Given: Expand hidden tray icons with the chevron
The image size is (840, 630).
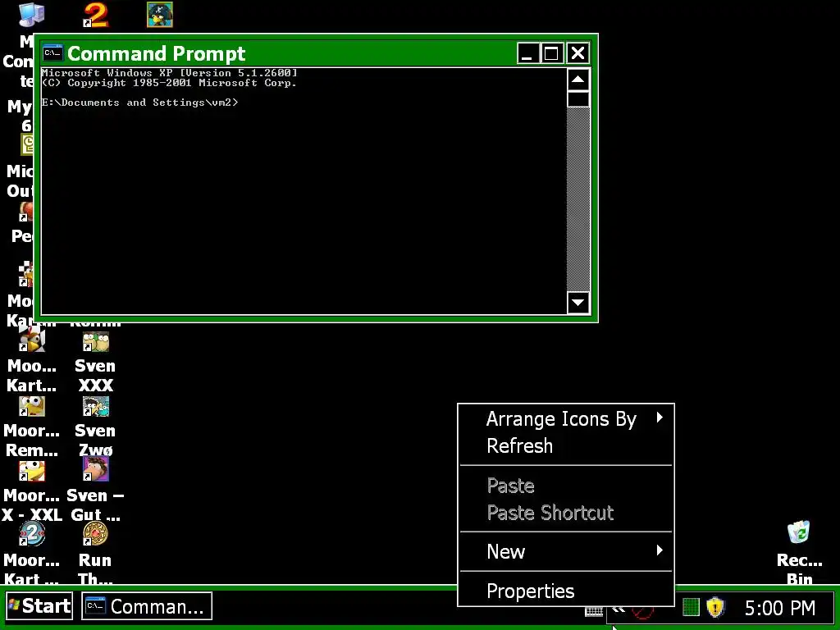Looking at the screenshot, I should [x=619, y=609].
